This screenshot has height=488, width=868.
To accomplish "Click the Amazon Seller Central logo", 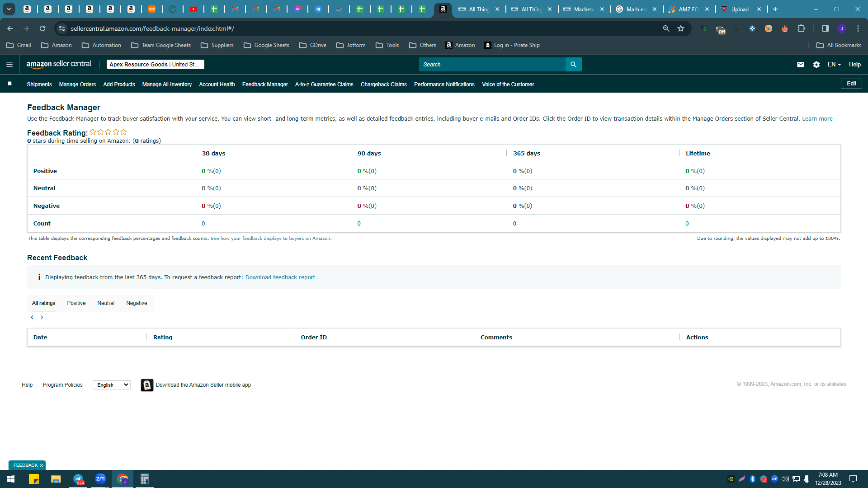I will click(x=59, y=64).
